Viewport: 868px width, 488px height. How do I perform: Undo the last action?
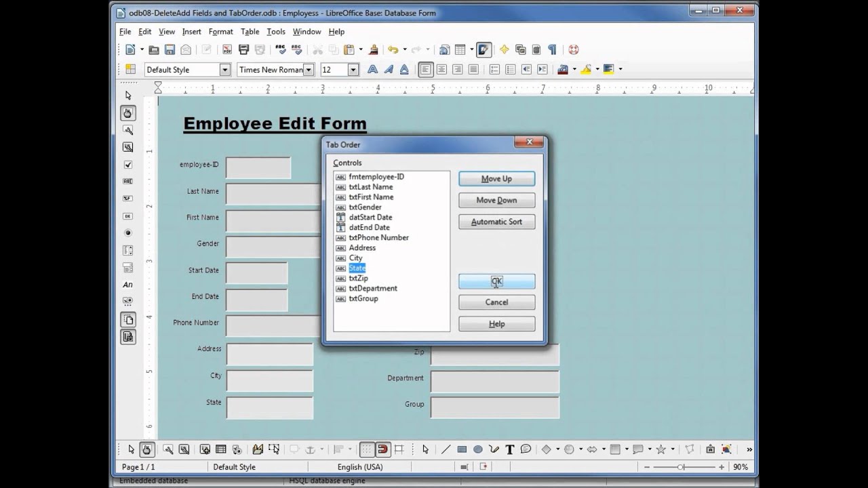click(393, 49)
